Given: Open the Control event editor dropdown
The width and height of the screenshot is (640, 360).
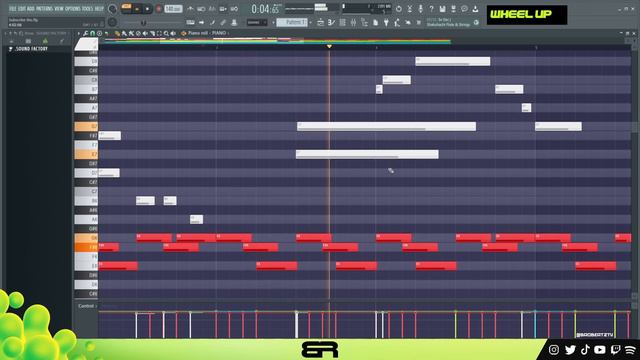Looking at the screenshot, I should (x=87, y=306).
